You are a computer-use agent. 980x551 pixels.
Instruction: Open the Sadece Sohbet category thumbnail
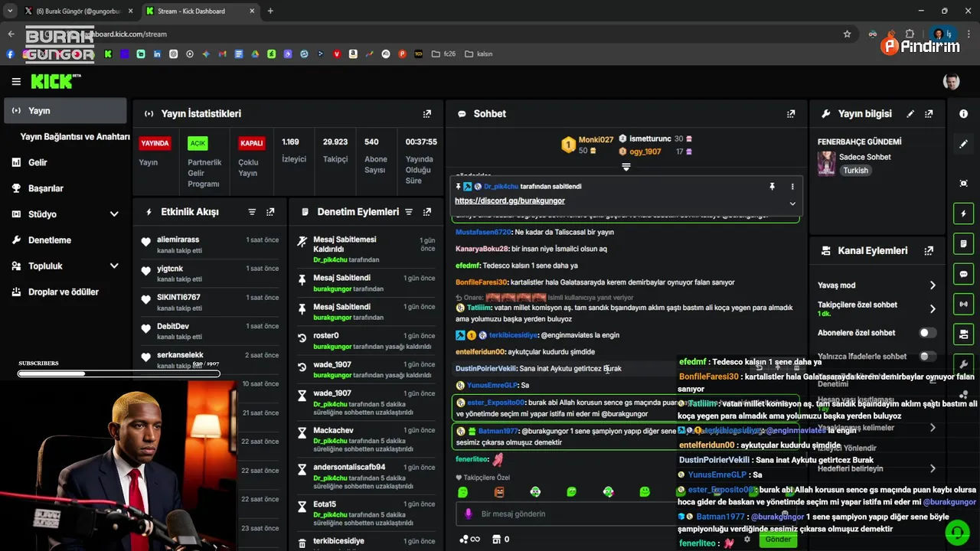(x=827, y=163)
